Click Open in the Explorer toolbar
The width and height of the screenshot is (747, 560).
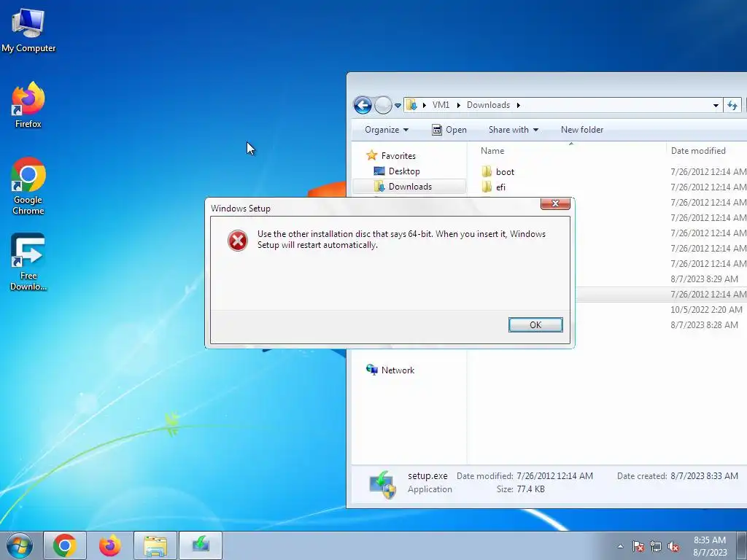[449, 130]
